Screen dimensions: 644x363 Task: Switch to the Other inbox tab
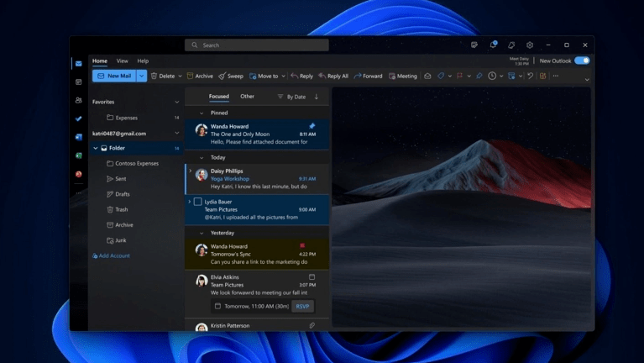247,96
